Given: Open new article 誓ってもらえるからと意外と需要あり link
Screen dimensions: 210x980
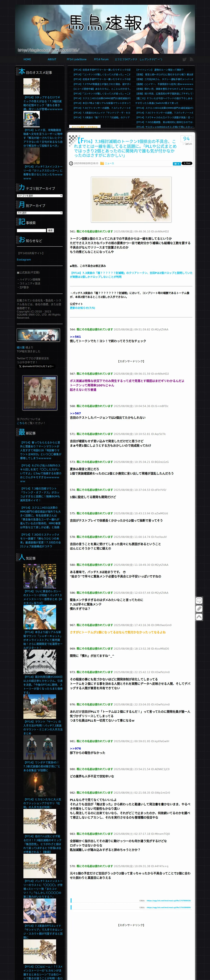Looking at the screenshot, I should (x=40, y=450).
